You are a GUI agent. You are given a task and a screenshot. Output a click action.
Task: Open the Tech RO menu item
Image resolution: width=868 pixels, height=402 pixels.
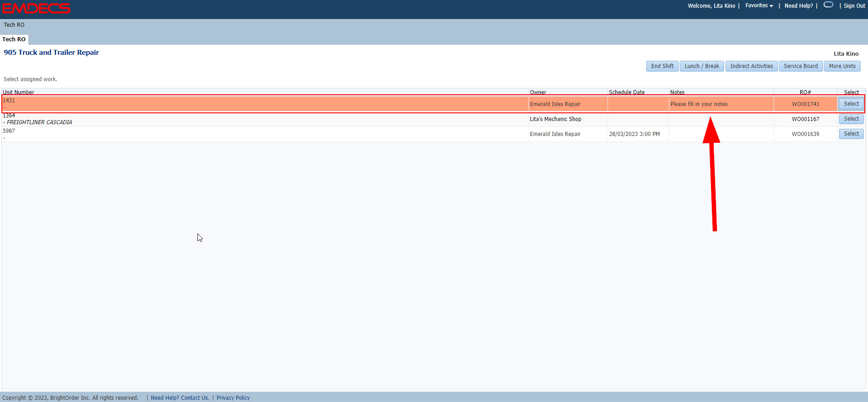point(14,25)
